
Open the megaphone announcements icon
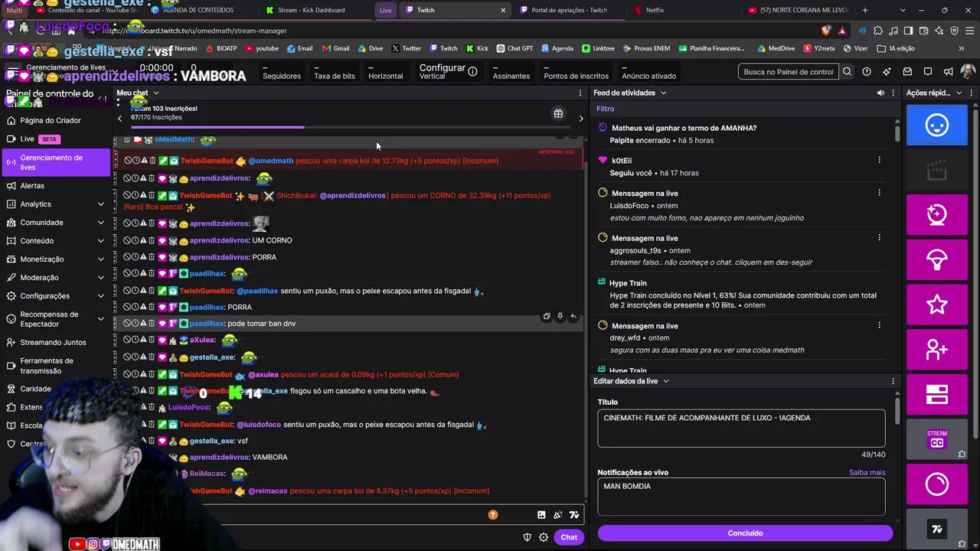948,71
